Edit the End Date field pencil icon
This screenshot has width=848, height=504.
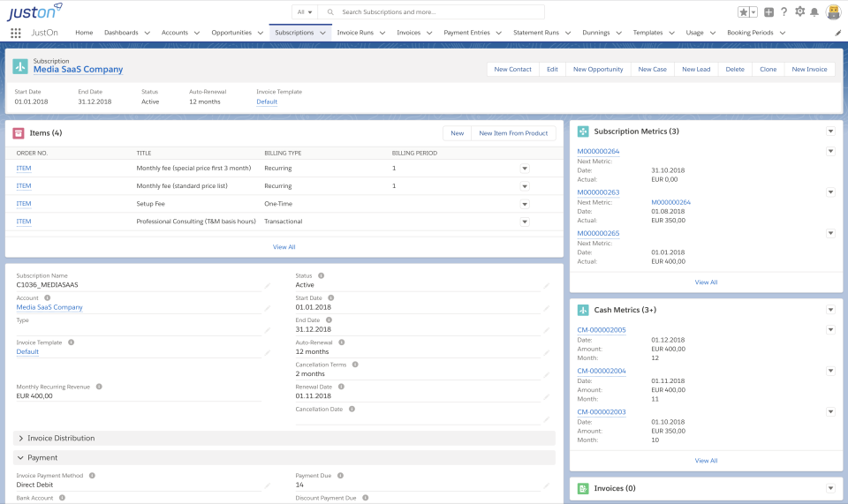[546, 329]
